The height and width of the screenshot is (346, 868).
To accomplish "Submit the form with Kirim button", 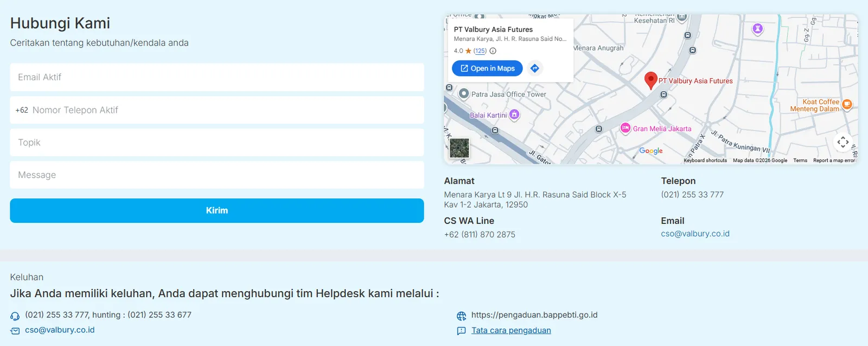I will (x=217, y=210).
